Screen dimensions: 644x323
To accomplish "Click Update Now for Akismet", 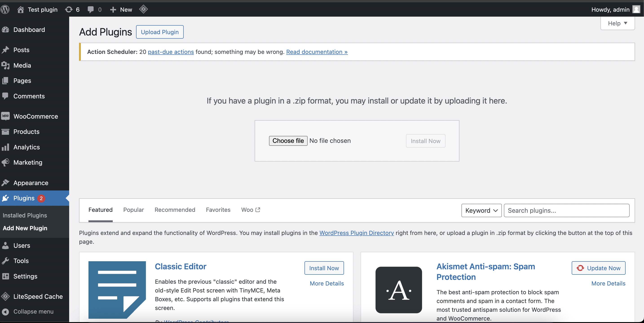I will [598, 268].
